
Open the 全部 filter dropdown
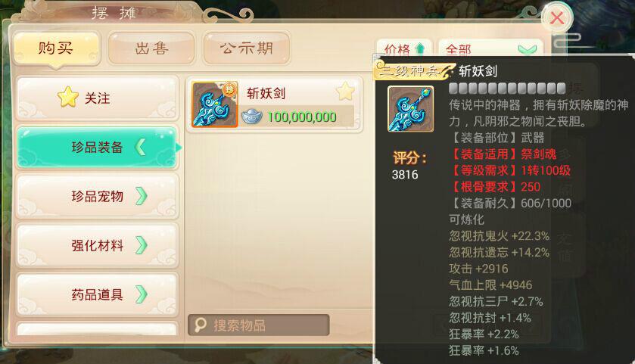coord(490,48)
